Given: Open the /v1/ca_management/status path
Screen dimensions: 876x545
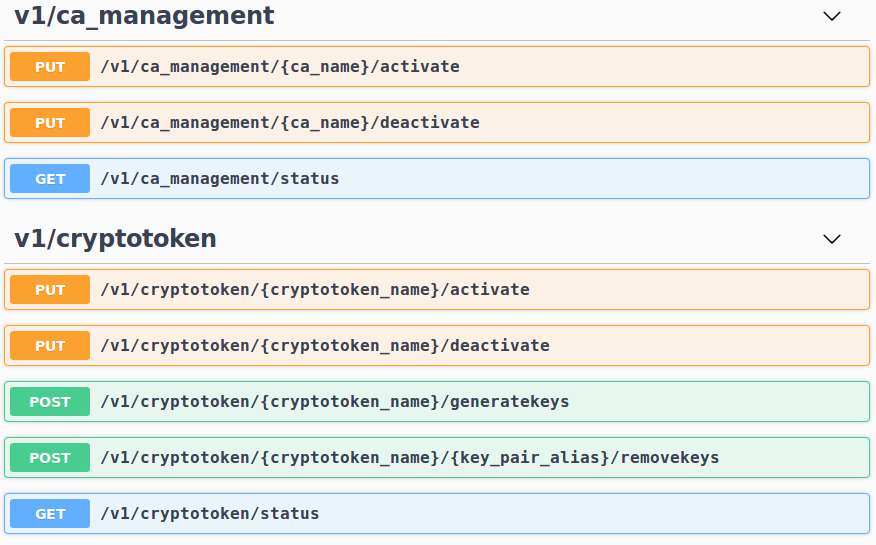Looking at the screenshot, I should point(220,179).
